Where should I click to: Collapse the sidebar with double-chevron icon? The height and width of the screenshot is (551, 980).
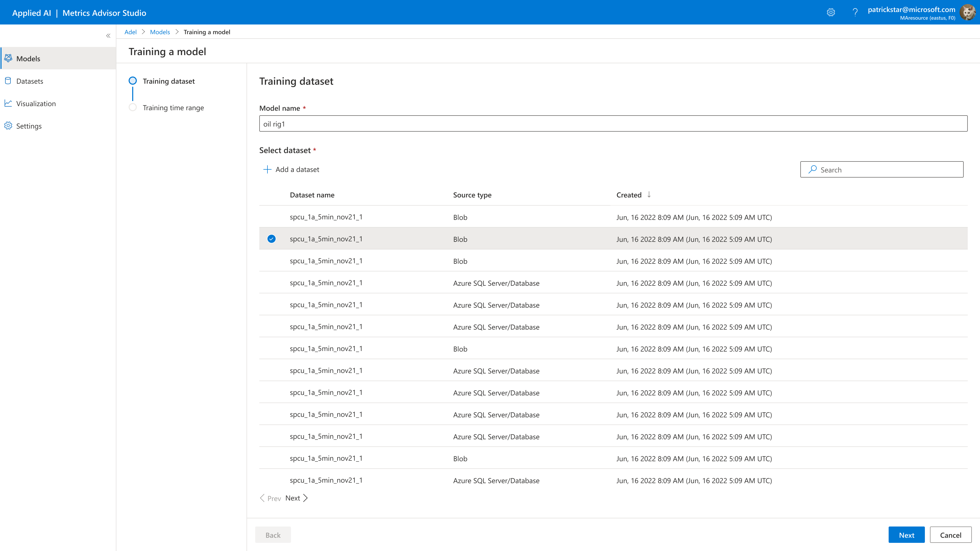(108, 36)
